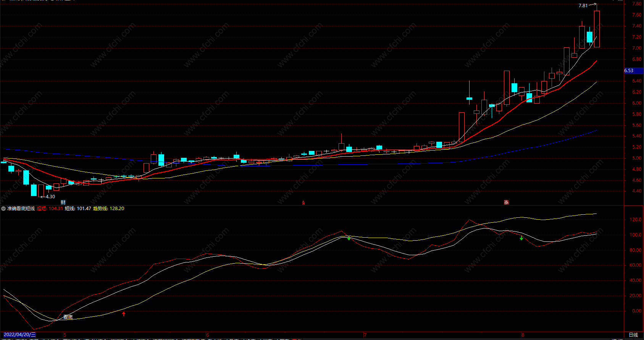644x340 pixels.
Task: Click the month 8 marker on time axis
Action: point(523,335)
